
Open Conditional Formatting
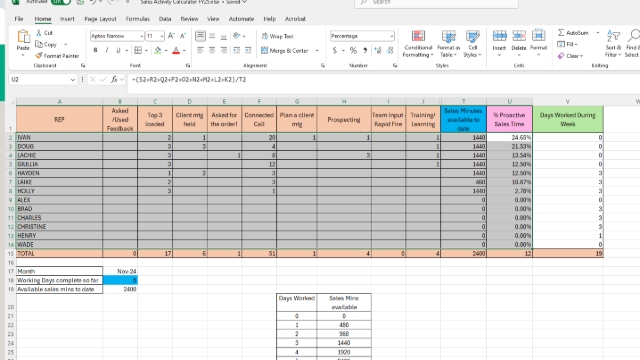click(418, 44)
